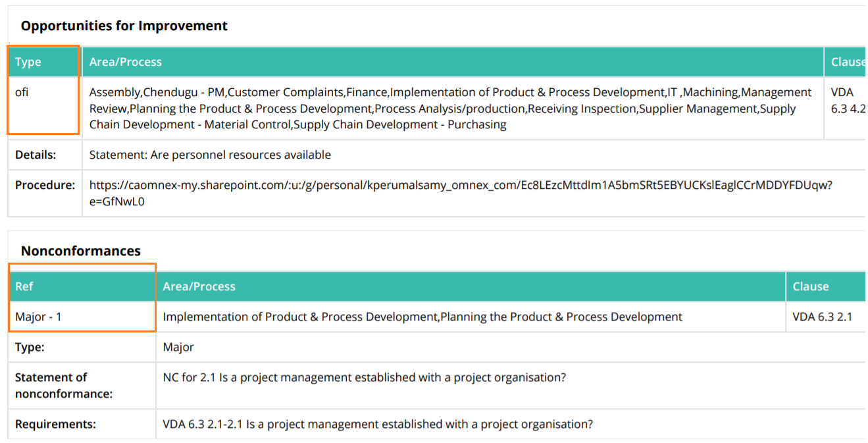The height and width of the screenshot is (443, 868).
Task: Click the Area/Process header in Opportunities table
Action: [x=452, y=62]
